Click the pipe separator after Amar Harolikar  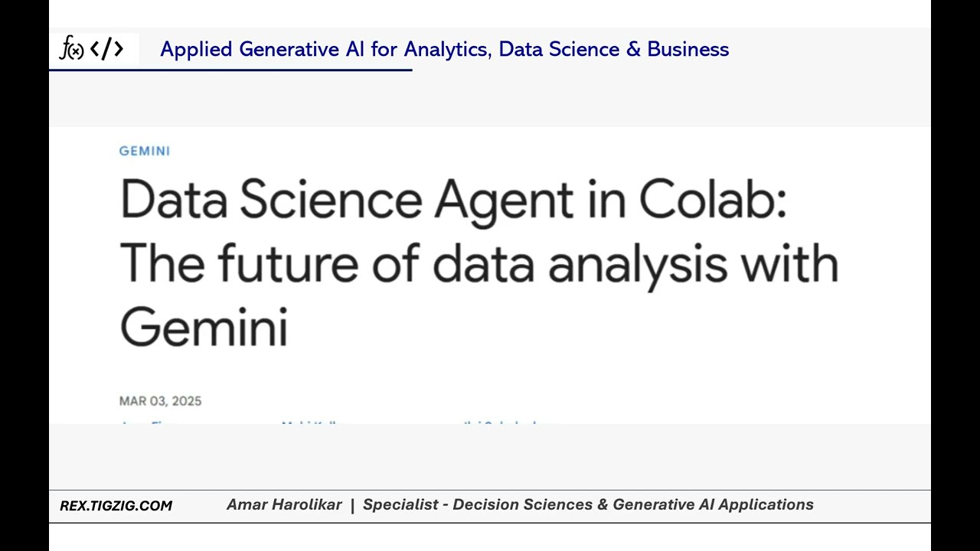(x=352, y=505)
